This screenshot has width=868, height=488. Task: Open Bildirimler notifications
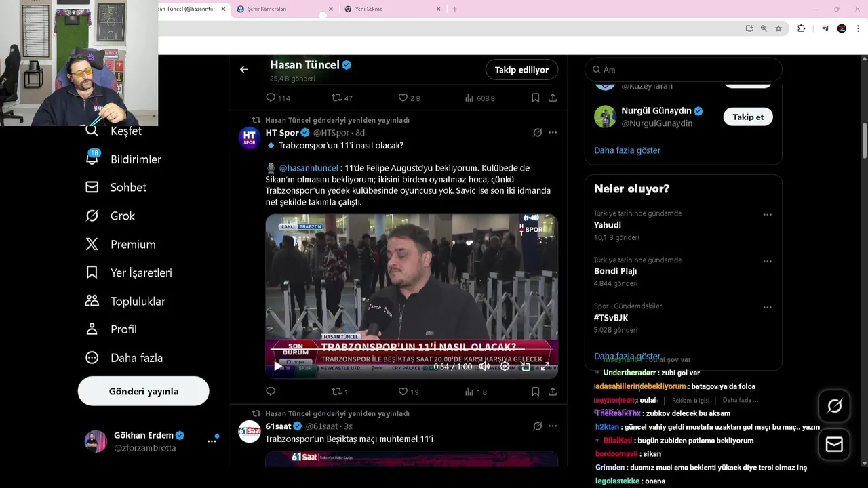(123, 159)
